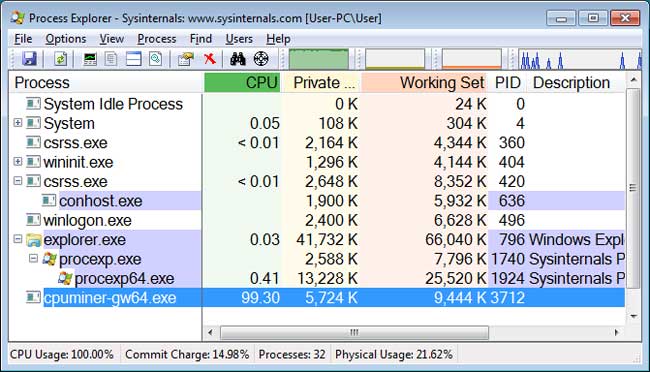Click the horizontal scrollbar left arrow
Viewport: 650px width, 372px height.
coord(211,332)
